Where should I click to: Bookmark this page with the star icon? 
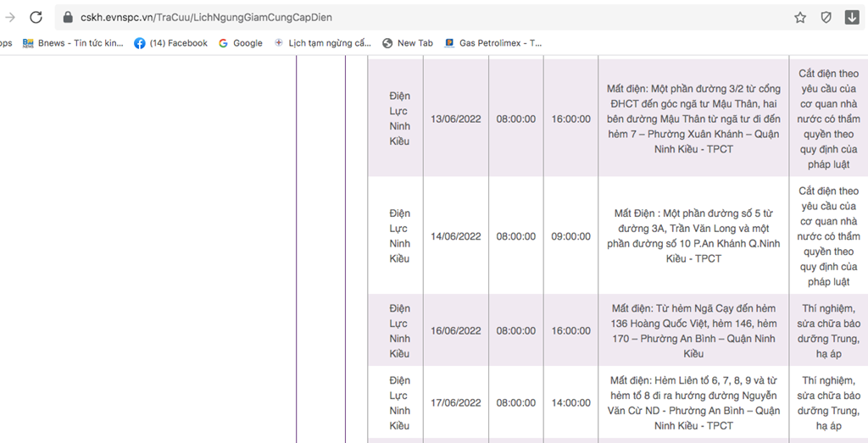pos(799,18)
